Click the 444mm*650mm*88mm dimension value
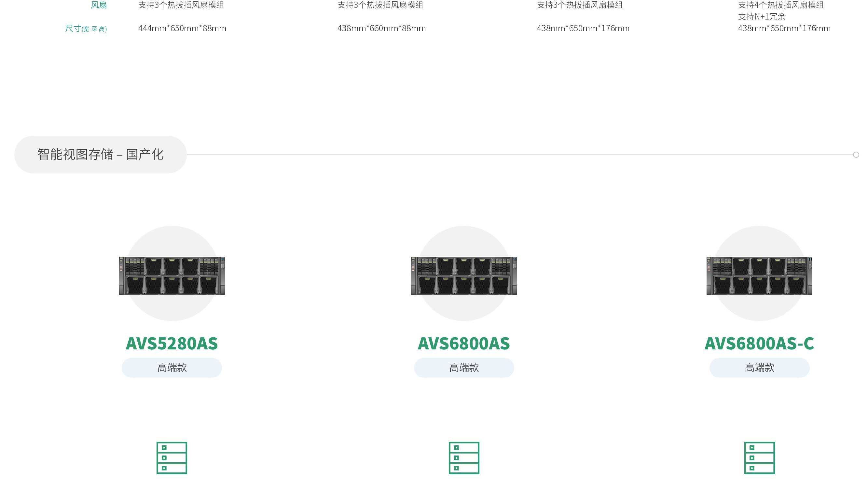This screenshot has height=488, width=868. coord(182,28)
